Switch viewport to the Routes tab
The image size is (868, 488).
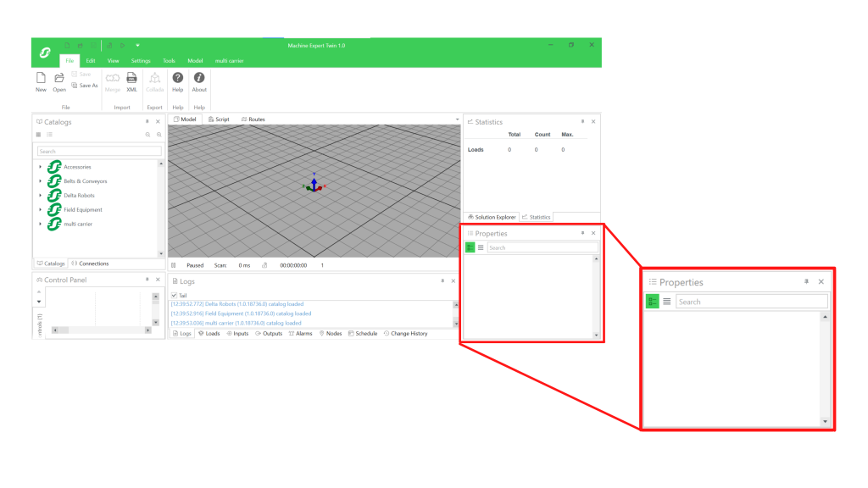pos(253,119)
